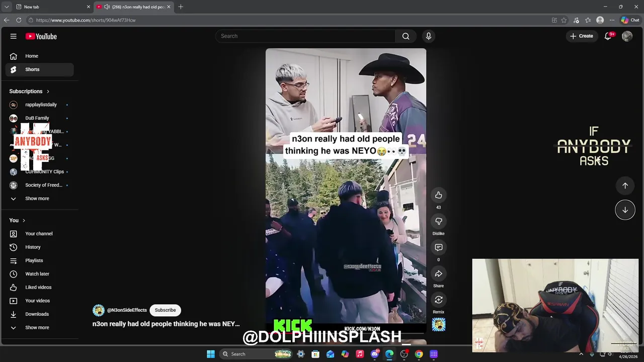Expand the You section chevron
This screenshot has width=644, height=362.
[x=24, y=220]
